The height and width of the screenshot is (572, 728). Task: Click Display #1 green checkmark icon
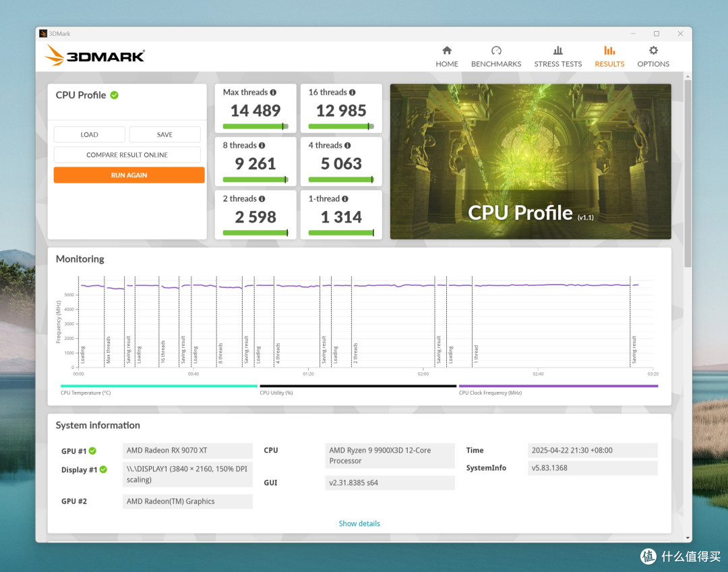tap(103, 469)
